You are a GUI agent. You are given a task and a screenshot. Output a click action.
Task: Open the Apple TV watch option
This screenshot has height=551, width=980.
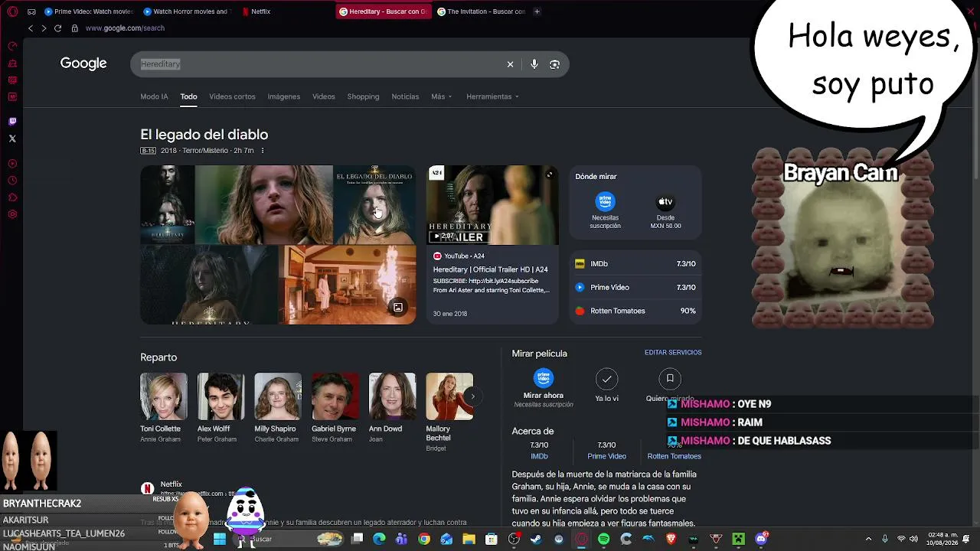pos(665,209)
